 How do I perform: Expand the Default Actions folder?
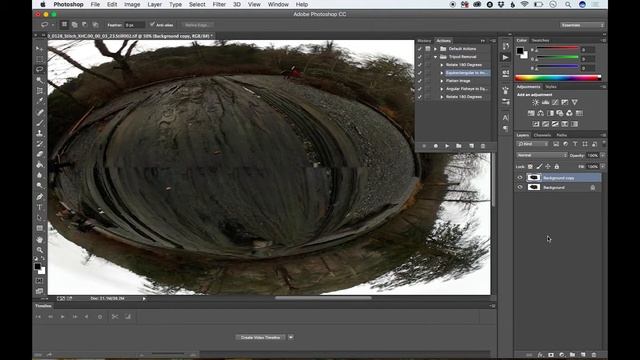click(436, 49)
